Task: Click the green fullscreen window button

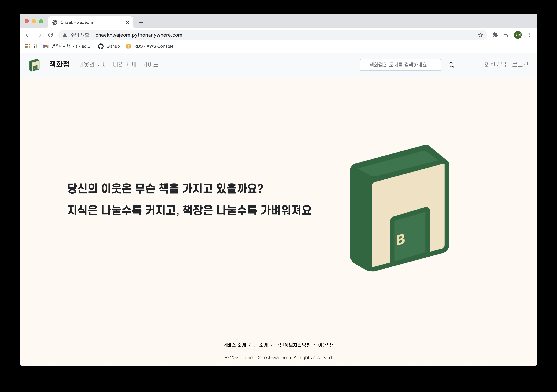Action: click(41, 21)
